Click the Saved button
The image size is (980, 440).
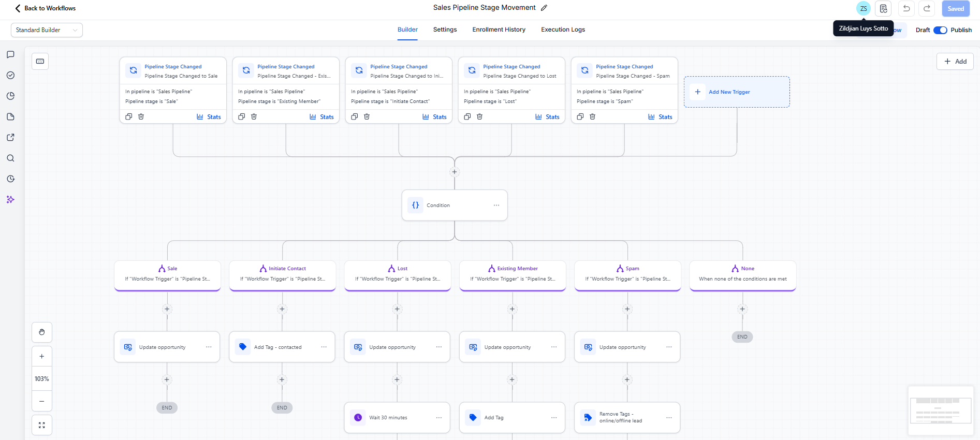pyautogui.click(x=956, y=8)
